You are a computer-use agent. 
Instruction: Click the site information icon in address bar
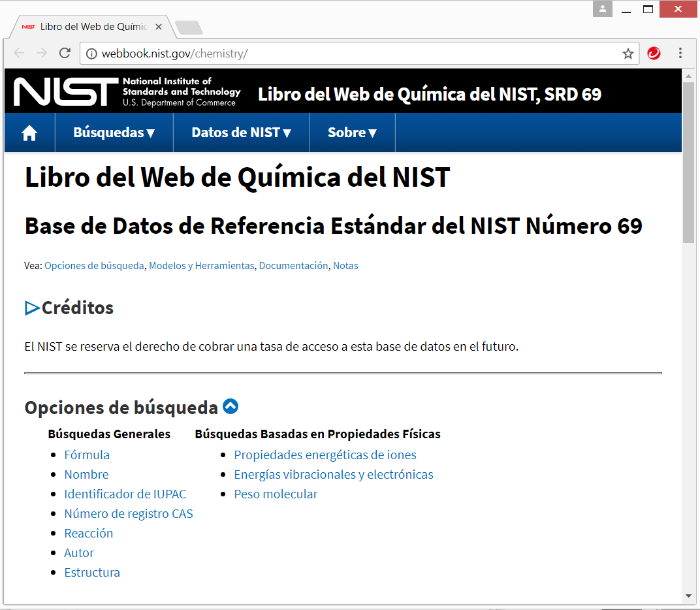point(91,54)
